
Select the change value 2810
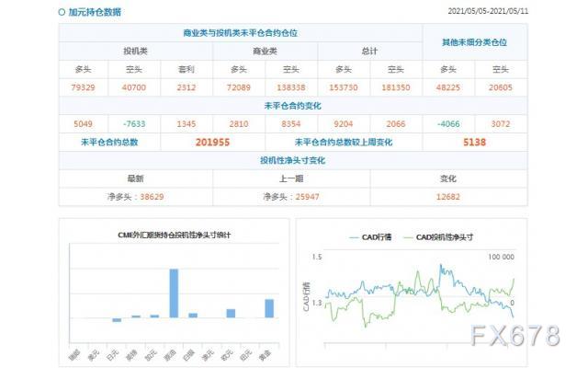(x=239, y=124)
